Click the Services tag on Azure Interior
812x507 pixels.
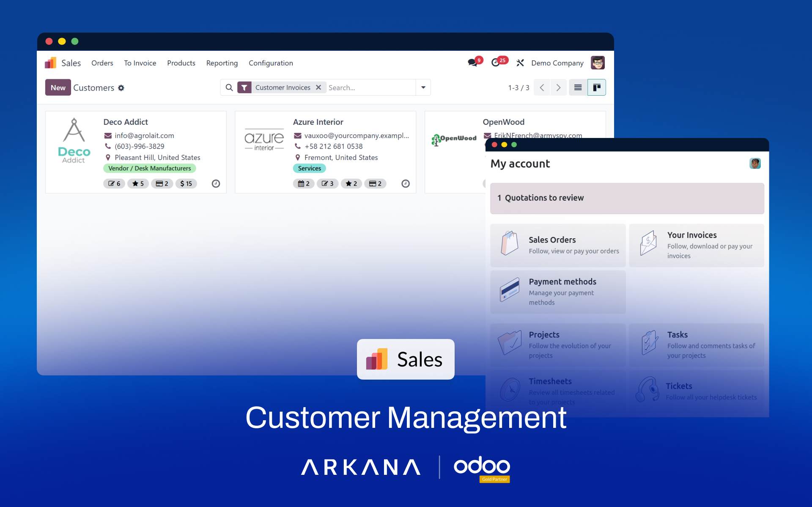(x=310, y=168)
